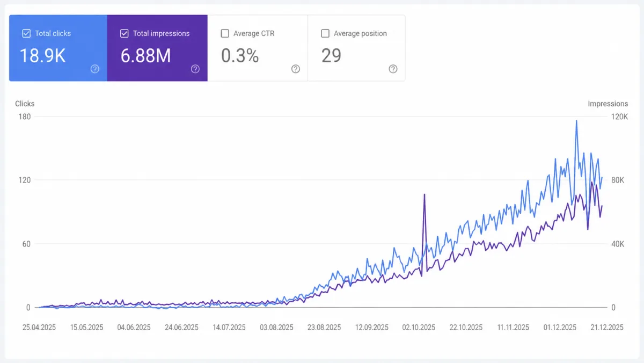Click the 02.10.2025 date label
The height and width of the screenshot is (363, 644).
pyautogui.click(x=419, y=327)
